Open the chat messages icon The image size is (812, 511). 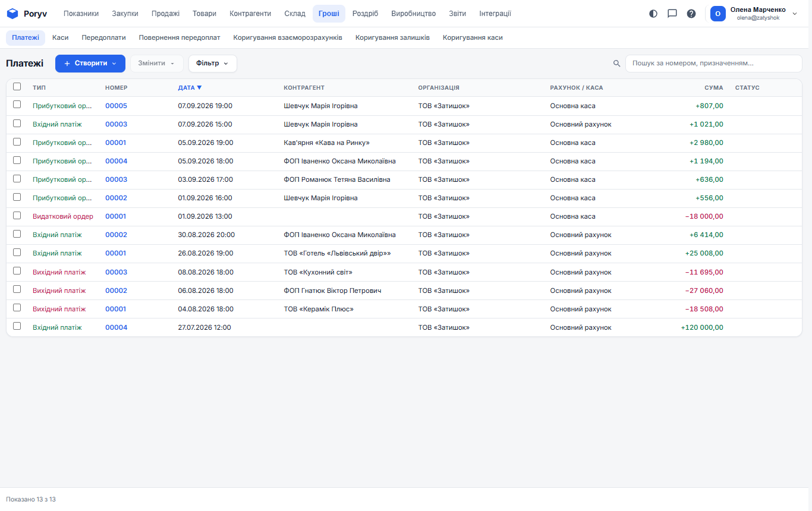tap(672, 14)
